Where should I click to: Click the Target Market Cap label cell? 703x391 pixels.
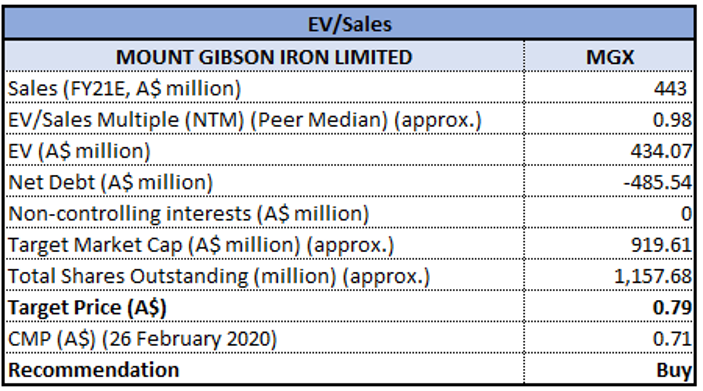(264, 245)
